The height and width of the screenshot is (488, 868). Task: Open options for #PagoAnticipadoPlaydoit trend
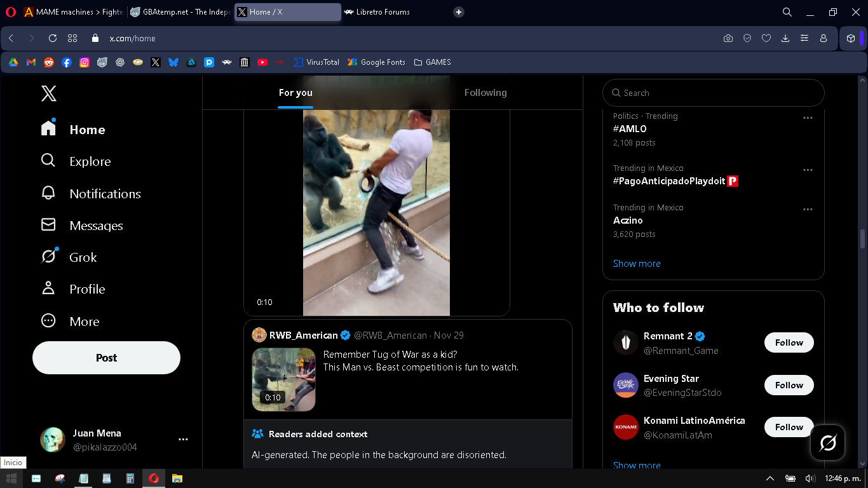[x=808, y=170]
